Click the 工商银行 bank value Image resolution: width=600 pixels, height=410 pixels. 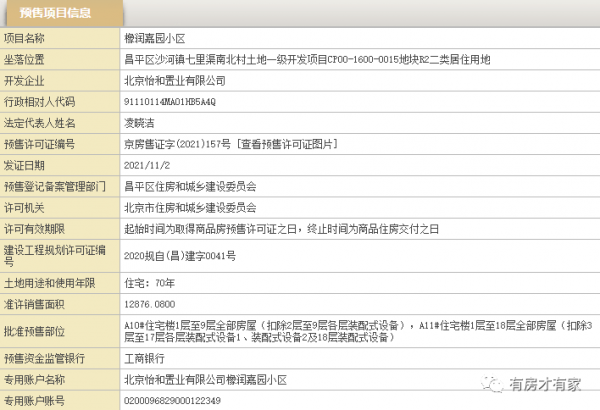[141, 358]
